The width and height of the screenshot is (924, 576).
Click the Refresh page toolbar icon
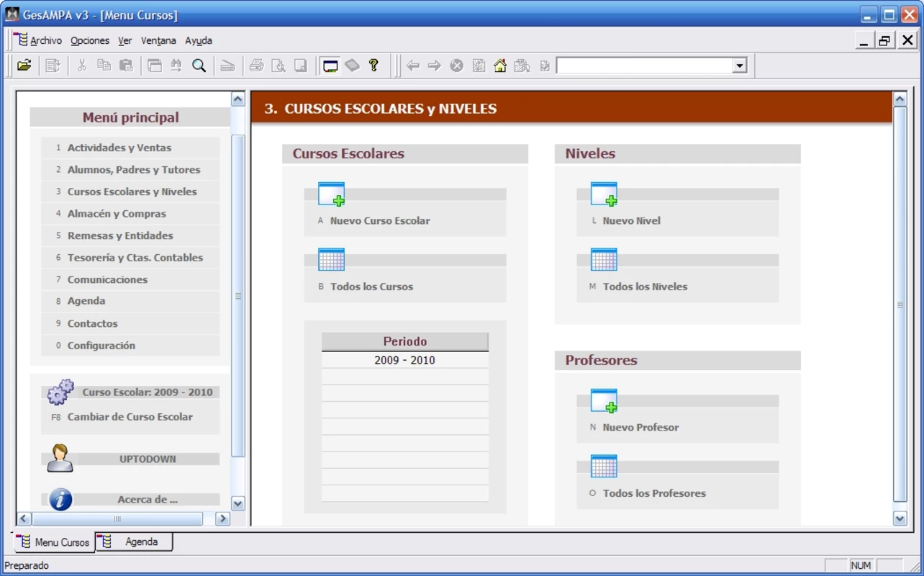coord(479,66)
